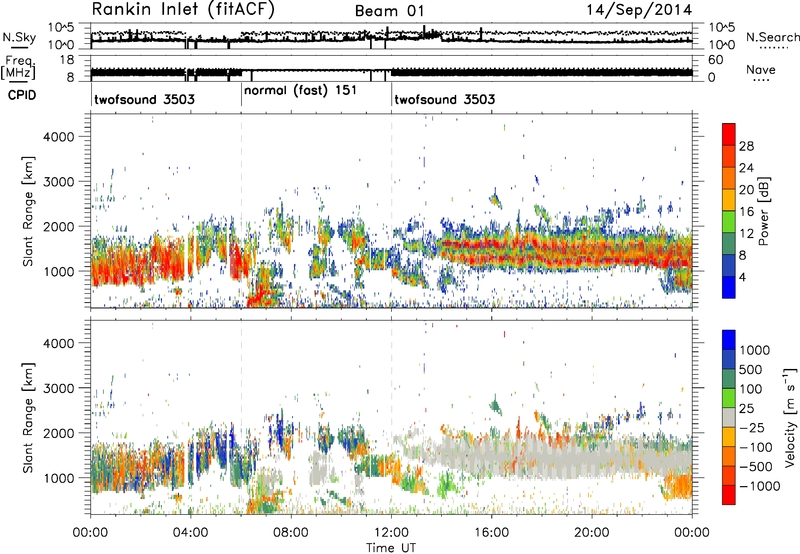Click the 'Nave' legend label
Screen dimensions: 800x554
click(761, 70)
